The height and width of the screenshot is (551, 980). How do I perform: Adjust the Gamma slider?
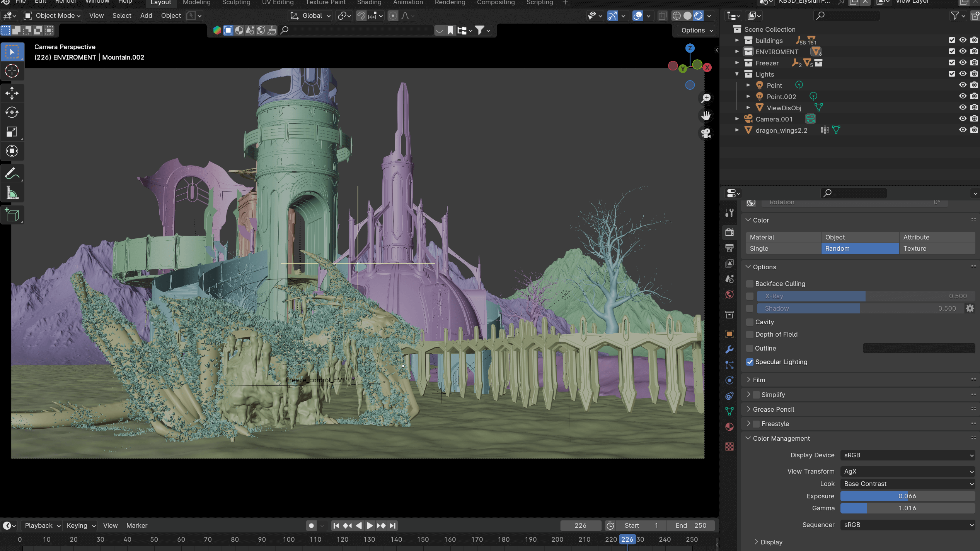tap(907, 508)
